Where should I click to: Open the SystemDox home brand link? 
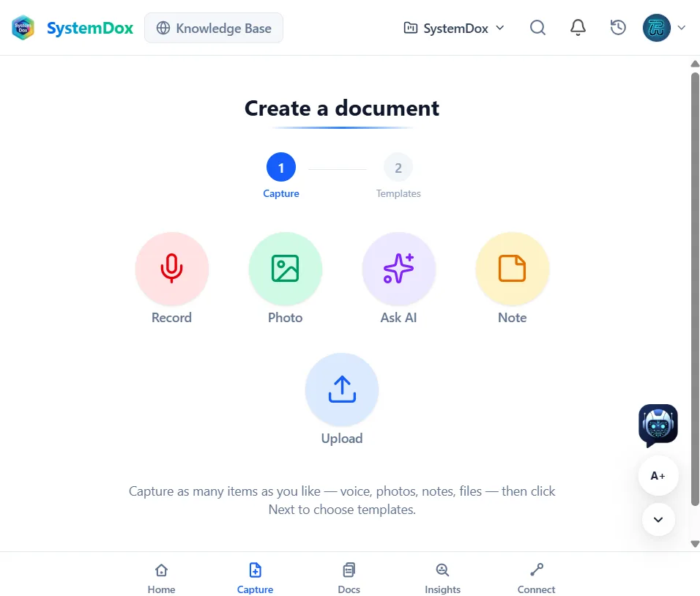90,28
